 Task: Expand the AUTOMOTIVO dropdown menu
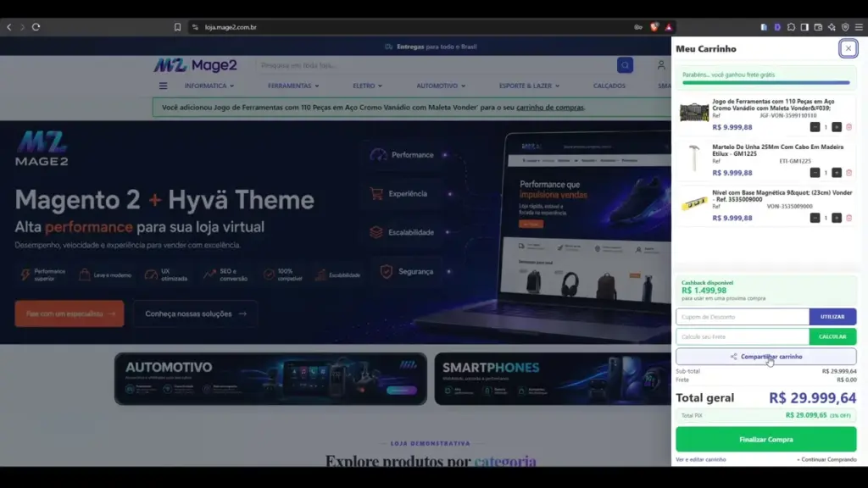tap(441, 86)
